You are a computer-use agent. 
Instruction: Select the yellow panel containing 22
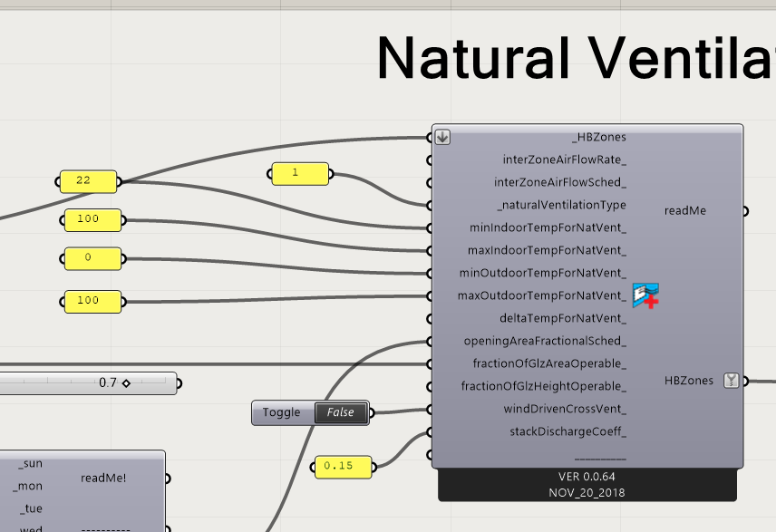pos(88,181)
